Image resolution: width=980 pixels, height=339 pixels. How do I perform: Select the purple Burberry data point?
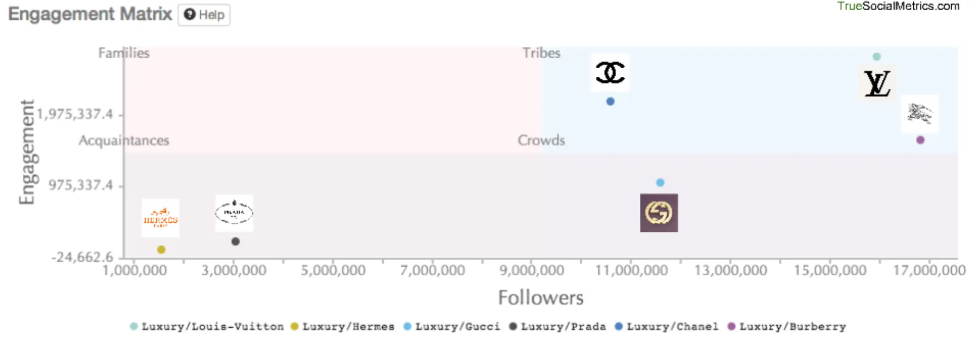tap(920, 140)
